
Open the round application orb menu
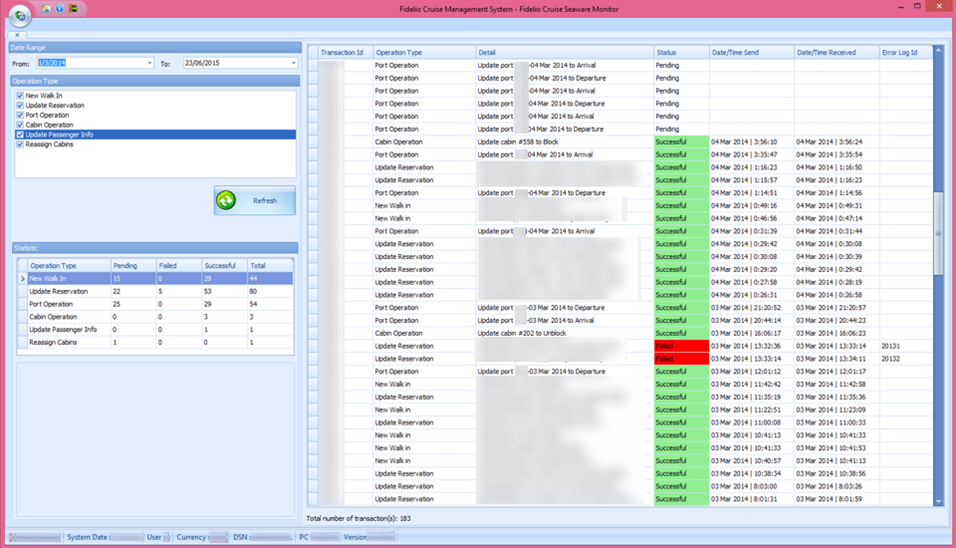pyautogui.click(x=20, y=16)
